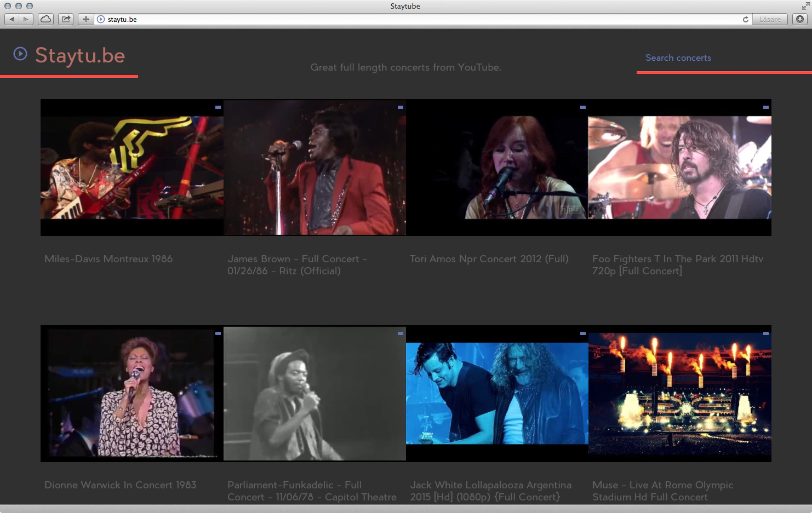
Task: Open Tori Amos Npr Concert 2012 title
Action: pos(489,259)
